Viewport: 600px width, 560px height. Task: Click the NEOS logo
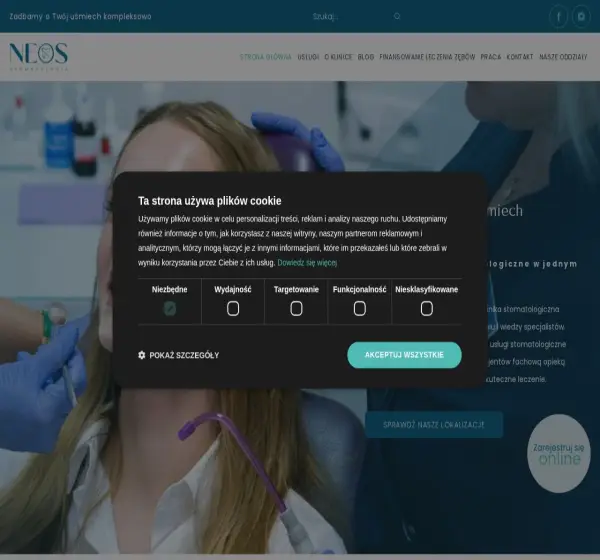39,57
